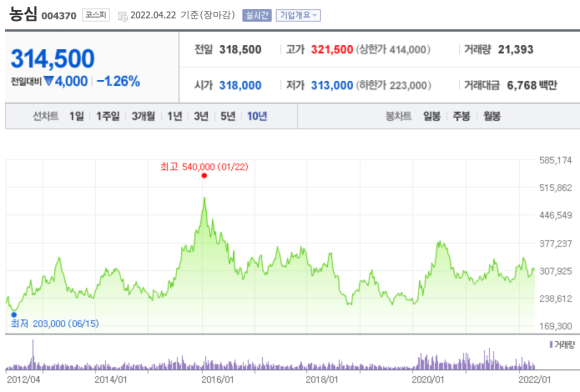
Task: Select the 1일 line chart tab
Action: pyautogui.click(x=77, y=116)
